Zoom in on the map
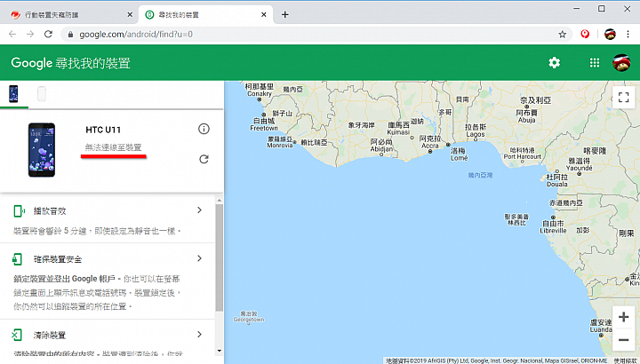The height and width of the screenshot is (364, 640). (623, 317)
